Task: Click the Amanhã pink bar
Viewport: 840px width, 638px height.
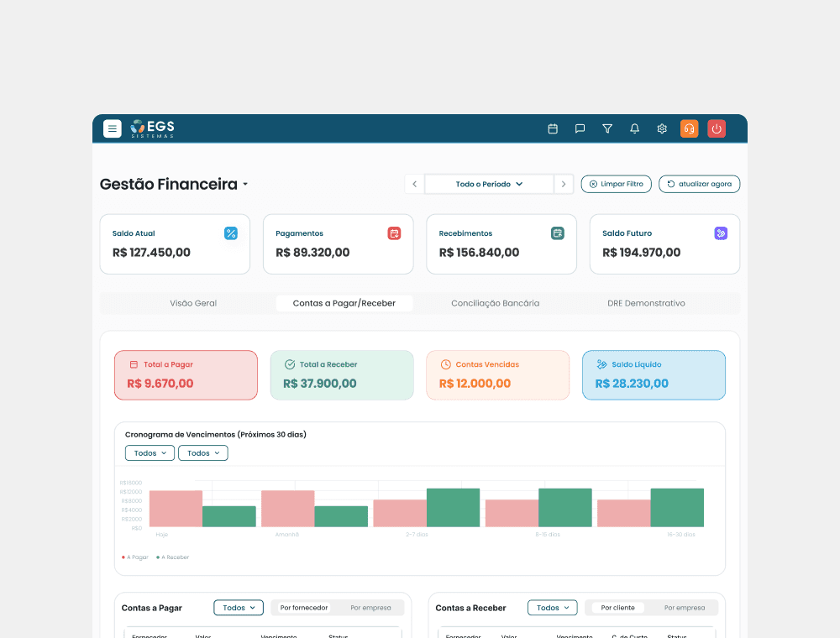Action: click(287, 509)
